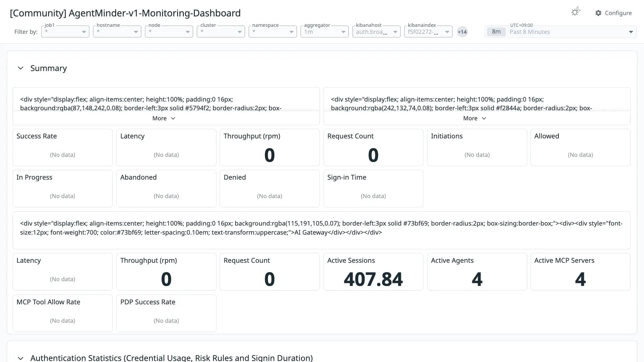Open the node filter dropdown
The width and height of the screenshot is (644, 362).
pyautogui.click(x=169, y=32)
